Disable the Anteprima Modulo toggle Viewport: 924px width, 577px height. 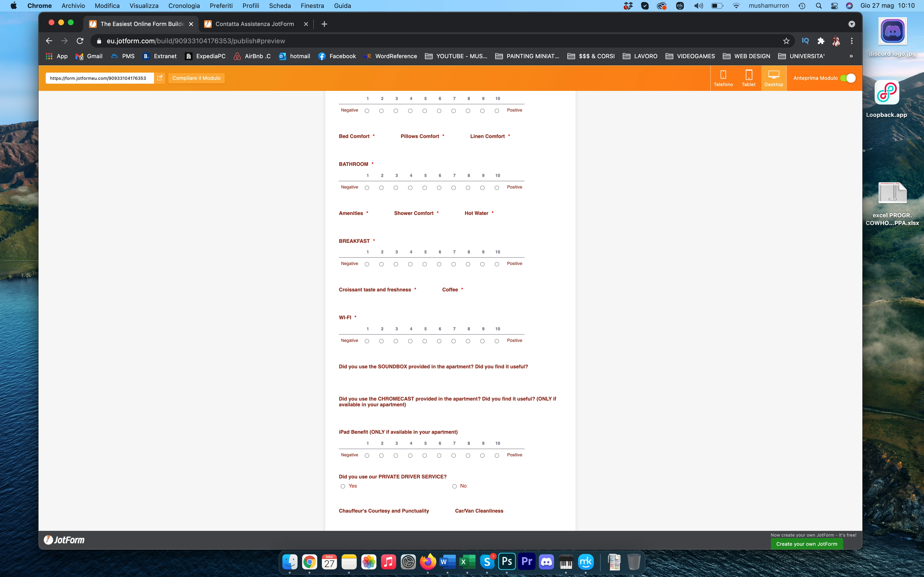pyautogui.click(x=848, y=78)
